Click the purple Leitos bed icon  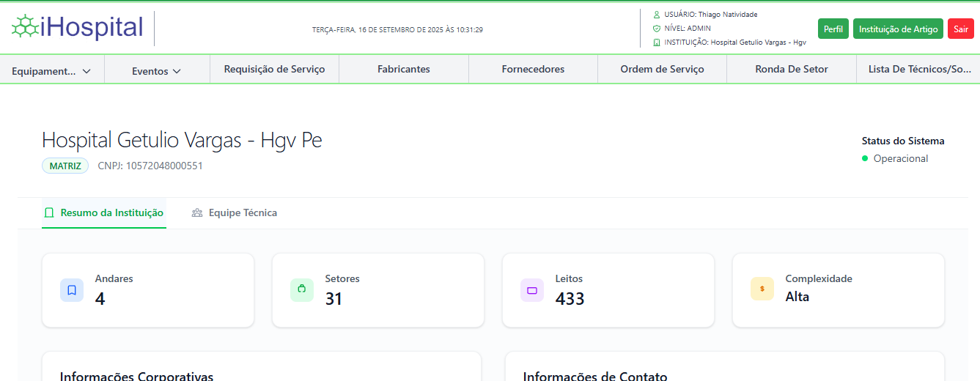pyautogui.click(x=532, y=290)
